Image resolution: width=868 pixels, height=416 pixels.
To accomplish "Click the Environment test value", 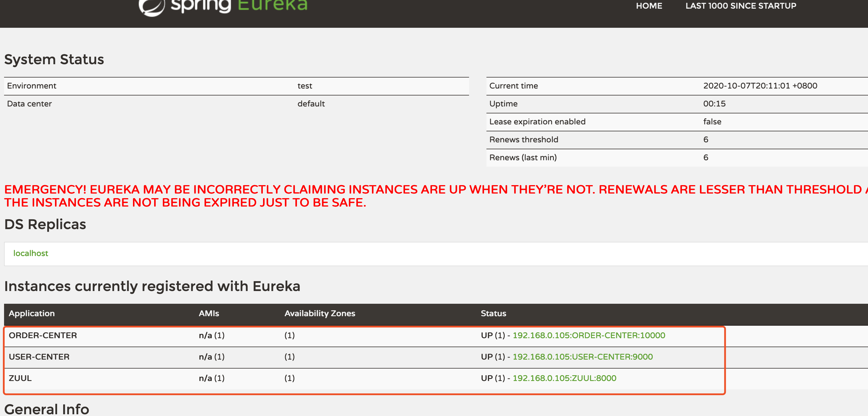I will [304, 86].
